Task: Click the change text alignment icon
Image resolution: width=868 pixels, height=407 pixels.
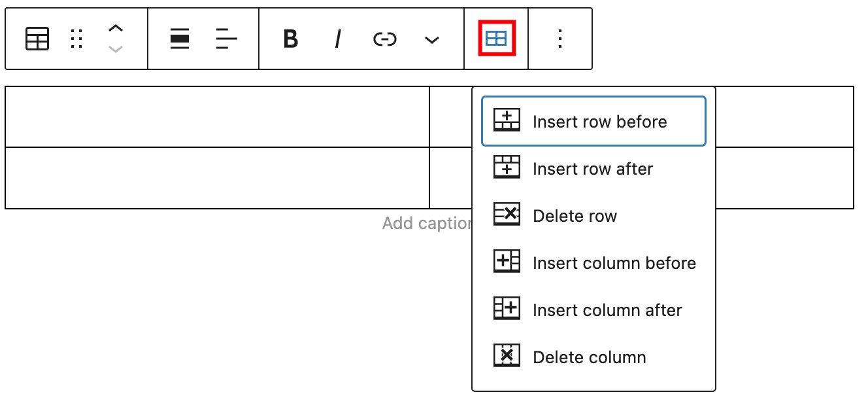Action: (225, 39)
